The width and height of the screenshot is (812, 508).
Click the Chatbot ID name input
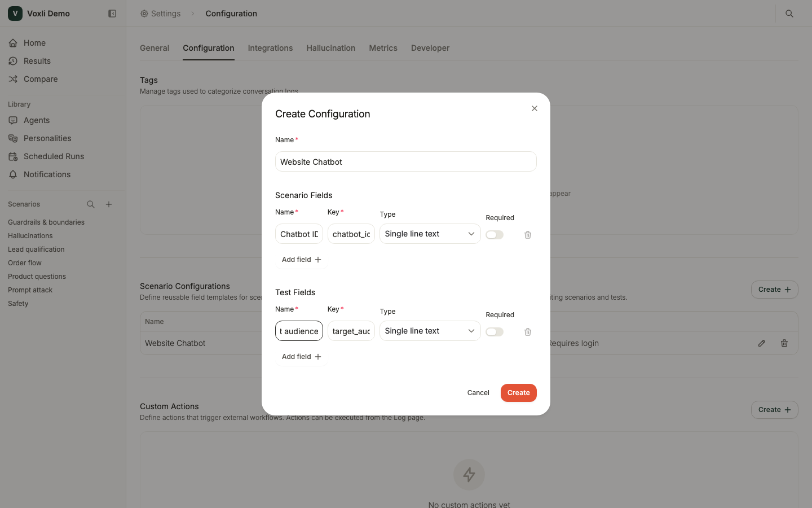299,234
